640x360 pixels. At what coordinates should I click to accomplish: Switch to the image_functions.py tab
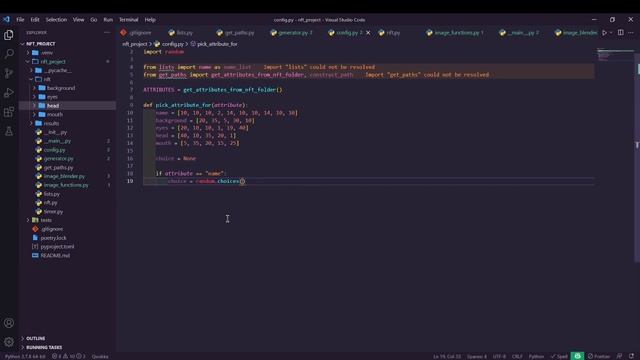(x=456, y=33)
